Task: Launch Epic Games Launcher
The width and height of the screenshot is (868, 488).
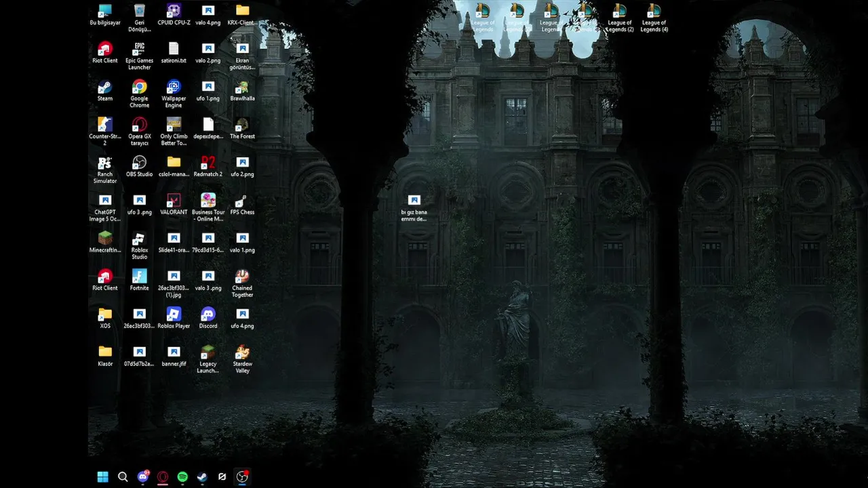Action: click(139, 56)
